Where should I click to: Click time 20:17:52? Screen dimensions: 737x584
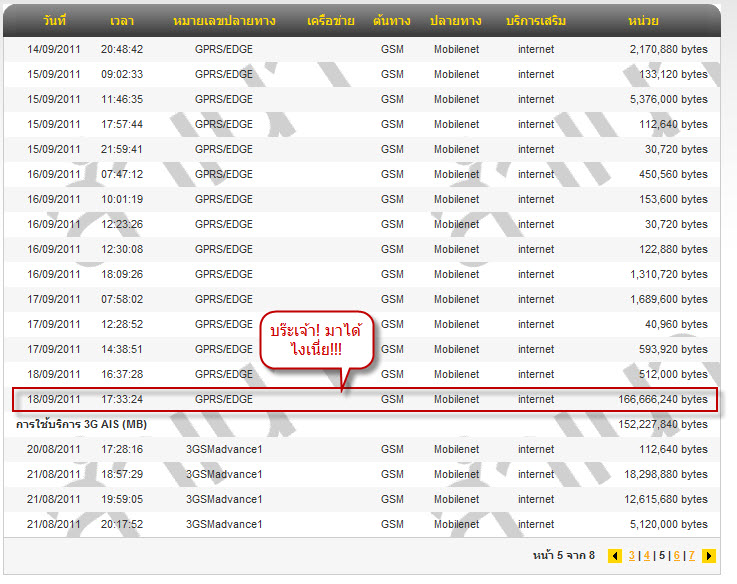pyautogui.click(x=122, y=524)
